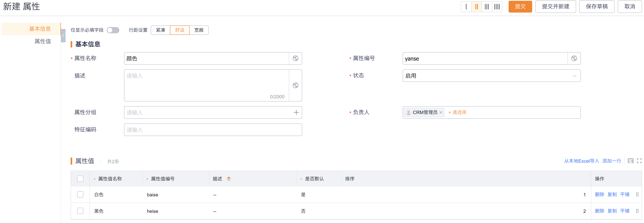
Task: Click + 请选择 in 负责人 field
Action: tap(457, 113)
